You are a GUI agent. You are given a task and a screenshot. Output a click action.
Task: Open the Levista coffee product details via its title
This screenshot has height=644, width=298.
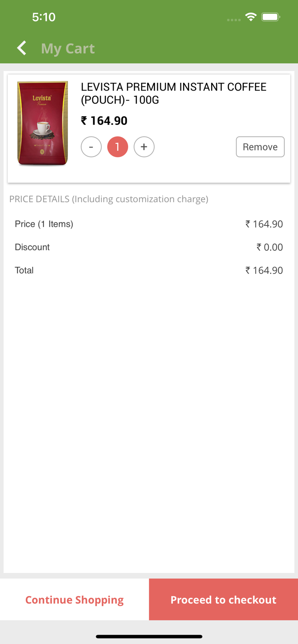[x=174, y=93]
